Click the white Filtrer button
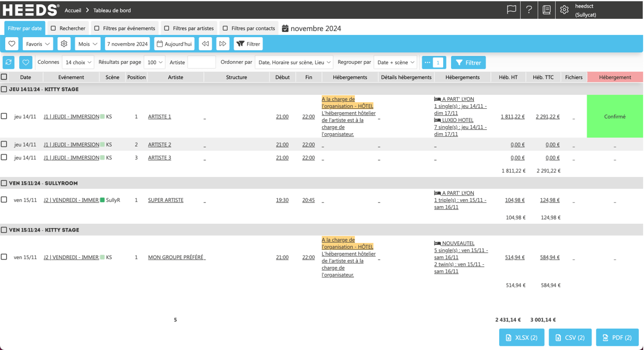The height and width of the screenshot is (350, 644). click(248, 44)
